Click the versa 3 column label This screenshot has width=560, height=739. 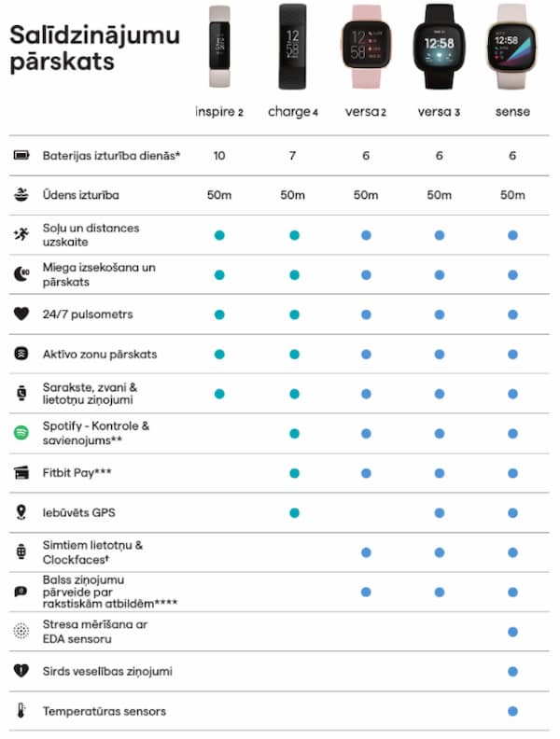pyautogui.click(x=439, y=112)
